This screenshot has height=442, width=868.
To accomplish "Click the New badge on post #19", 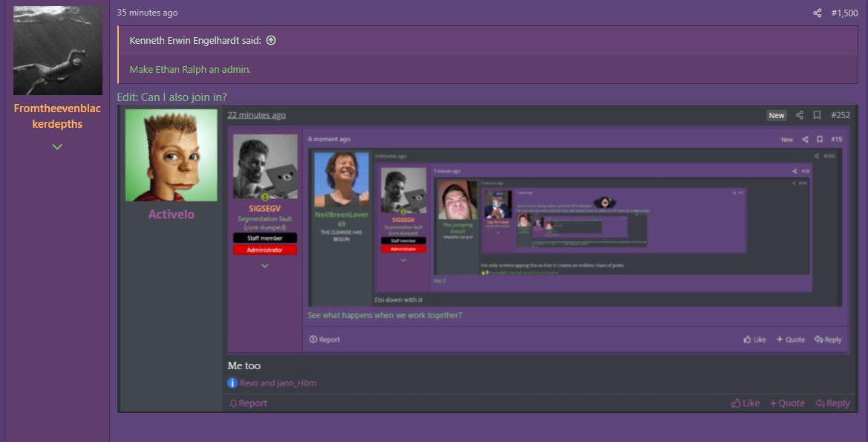I will point(786,140).
